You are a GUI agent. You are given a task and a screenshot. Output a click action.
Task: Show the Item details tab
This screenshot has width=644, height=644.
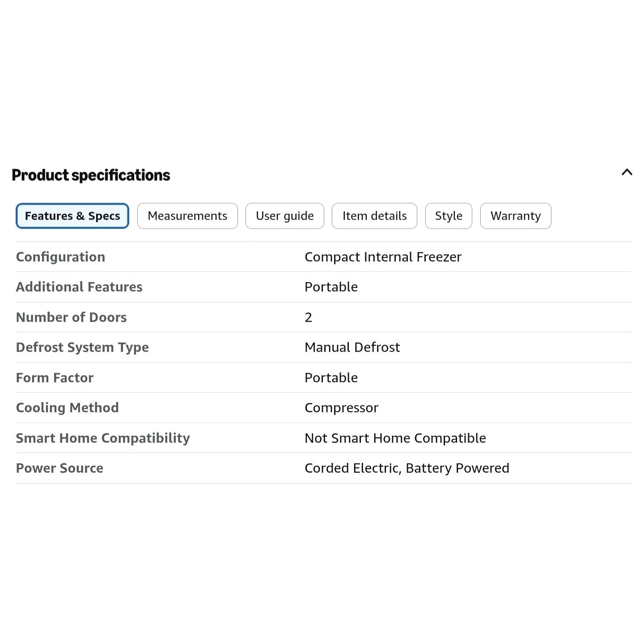pyautogui.click(x=375, y=216)
